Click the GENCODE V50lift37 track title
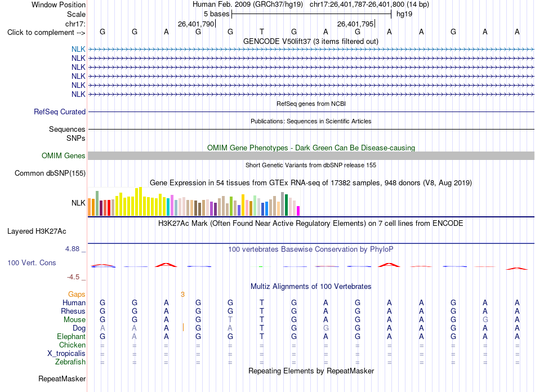535x392 pixels. pyautogui.click(x=311, y=41)
